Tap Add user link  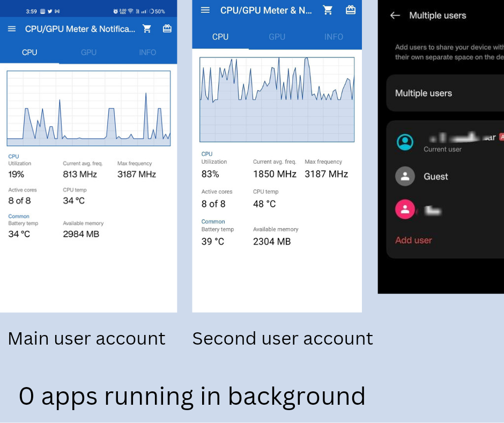[413, 240]
